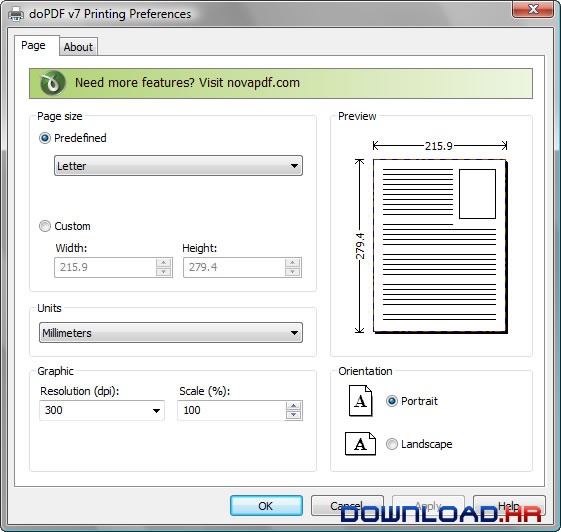Click the printer icon in the title bar
Image resolution: width=561 pixels, height=532 pixels.
tap(16, 14)
